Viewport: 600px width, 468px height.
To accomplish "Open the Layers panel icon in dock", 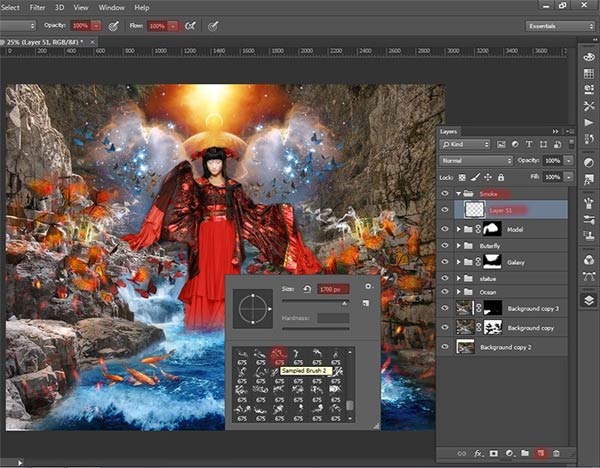I will coord(589,300).
